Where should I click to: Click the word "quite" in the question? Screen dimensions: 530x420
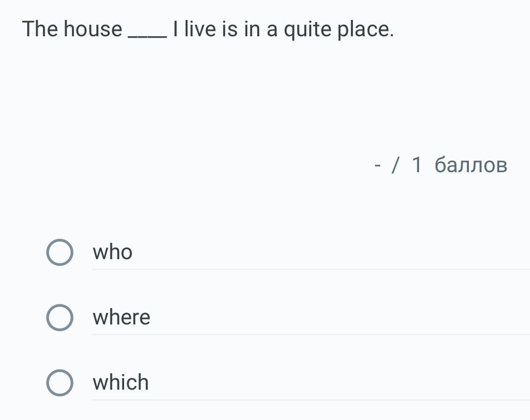tap(308, 30)
